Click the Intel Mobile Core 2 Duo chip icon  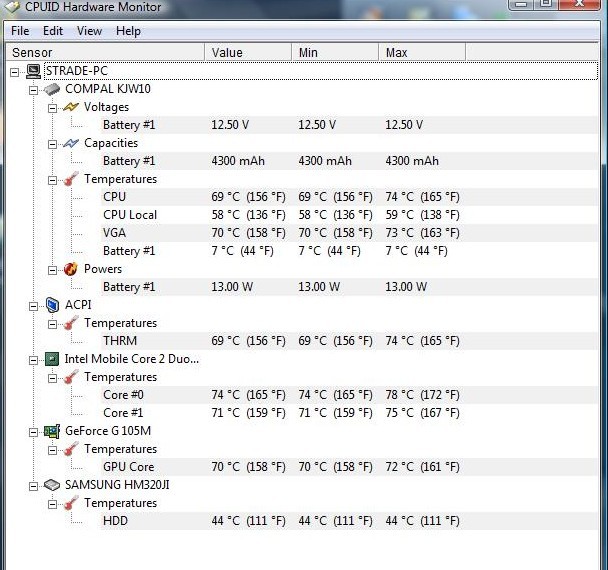pos(52,359)
